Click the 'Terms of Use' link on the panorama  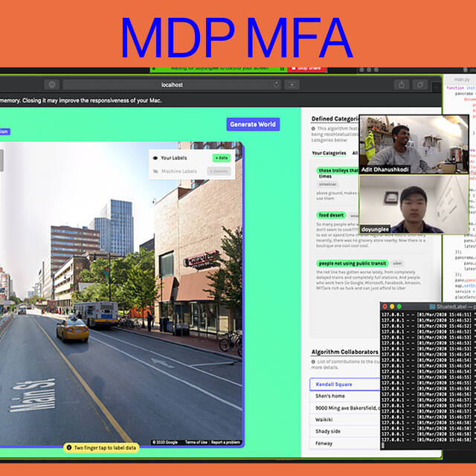click(196, 443)
